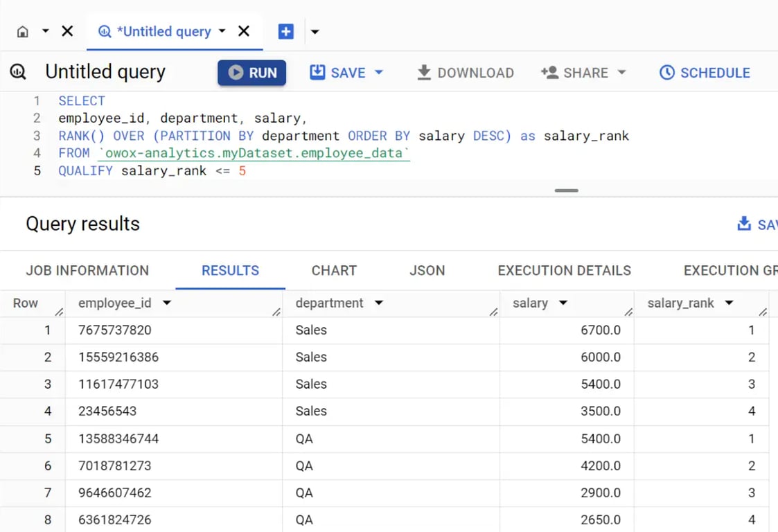Open the salary_rank column sort menu
Screen dimensions: 778x532
point(729,303)
